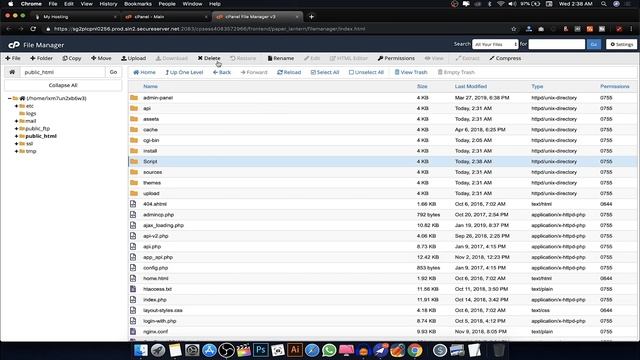The height and width of the screenshot is (360, 640).
Task: Delete the selected item
Action: 209,58
